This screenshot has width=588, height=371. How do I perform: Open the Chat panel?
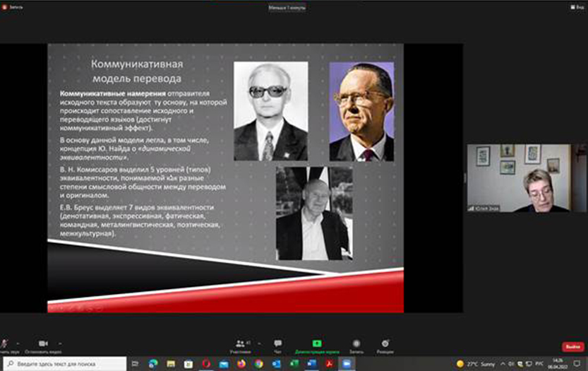tap(277, 344)
